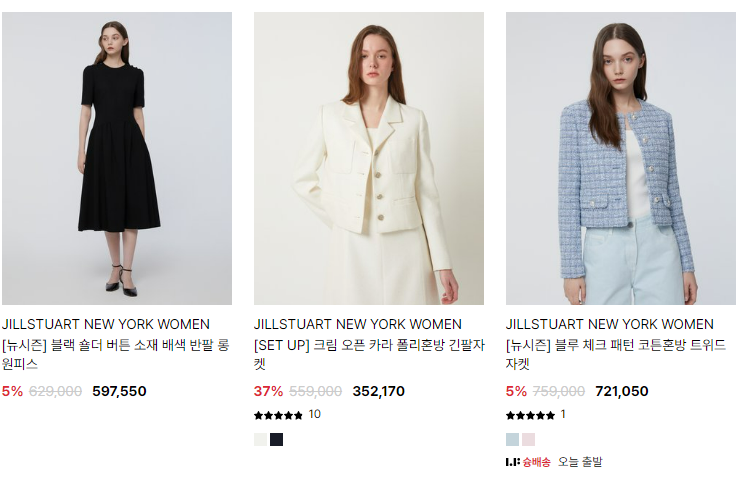
Task: Open the 블랙 숄더 버튼 원피스 title link
Action: click(115, 354)
